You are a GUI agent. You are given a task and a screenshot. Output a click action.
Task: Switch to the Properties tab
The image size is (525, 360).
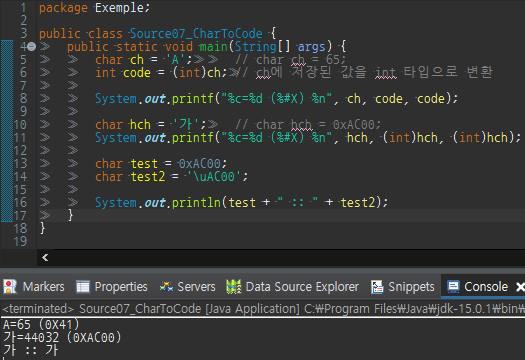112,287
